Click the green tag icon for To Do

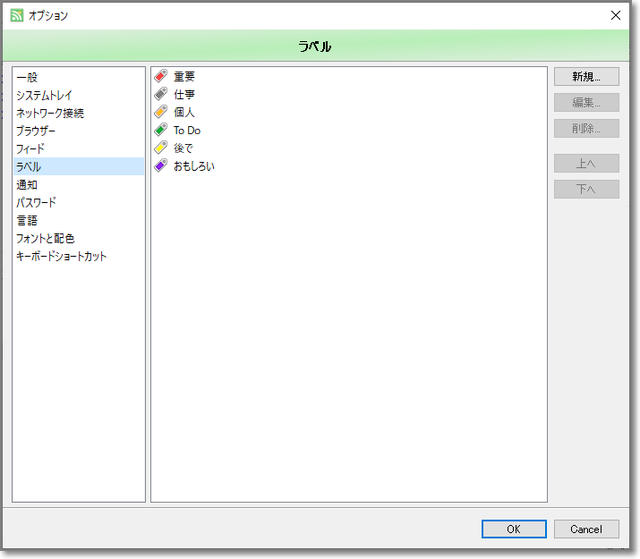point(161,130)
